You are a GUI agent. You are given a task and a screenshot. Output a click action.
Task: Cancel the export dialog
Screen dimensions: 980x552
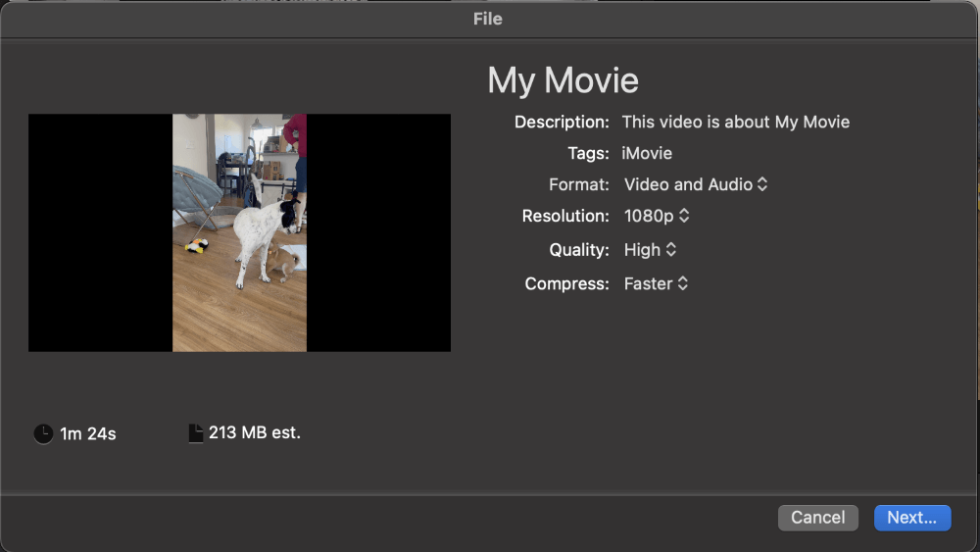coord(817,518)
